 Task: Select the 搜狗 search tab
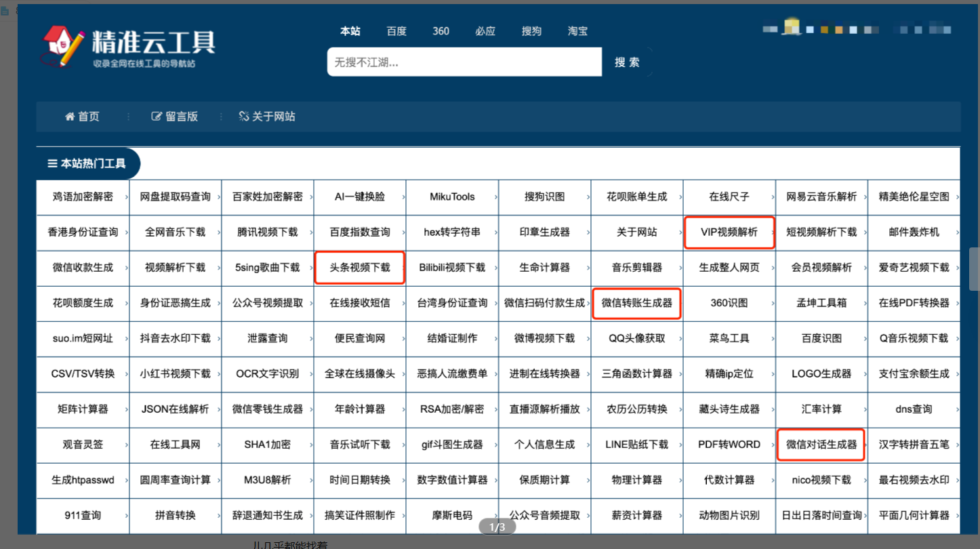pyautogui.click(x=531, y=31)
